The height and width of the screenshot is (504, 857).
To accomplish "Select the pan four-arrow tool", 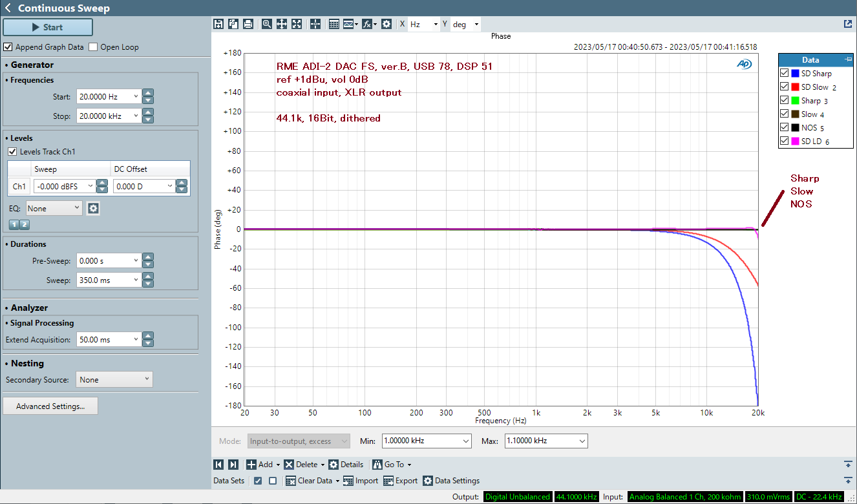I will [x=282, y=24].
